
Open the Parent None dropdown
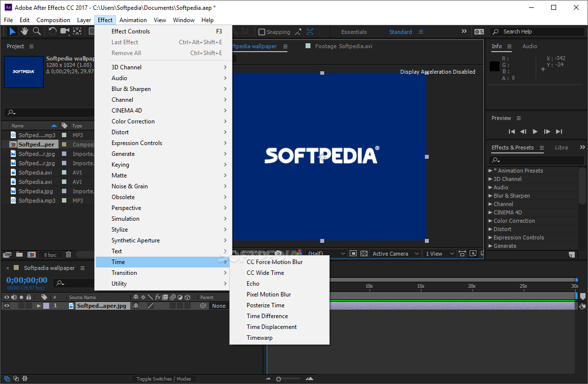click(219, 306)
